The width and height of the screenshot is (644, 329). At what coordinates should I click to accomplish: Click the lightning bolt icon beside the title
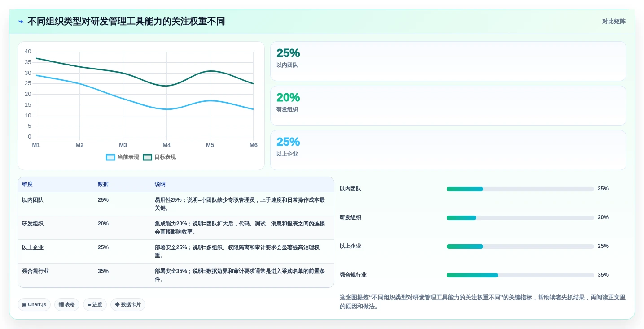pyautogui.click(x=21, y=22)
